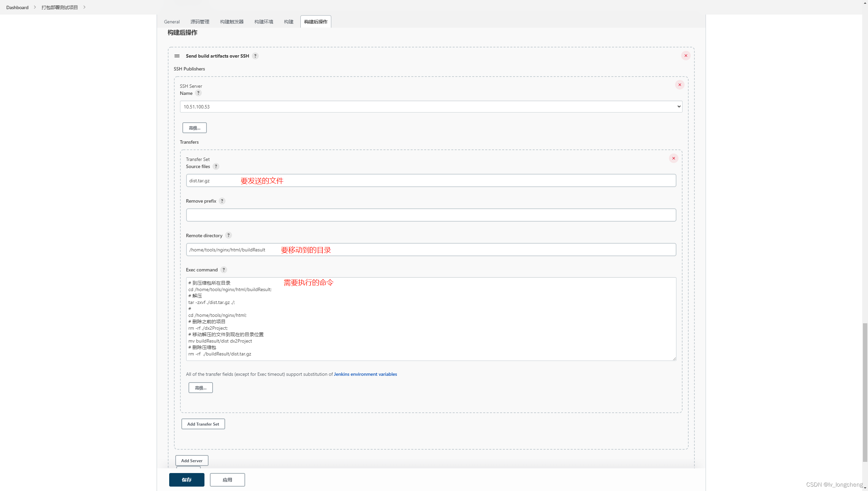Click Add Server button
Screen dimensions: 868x491
pos(192,461)
